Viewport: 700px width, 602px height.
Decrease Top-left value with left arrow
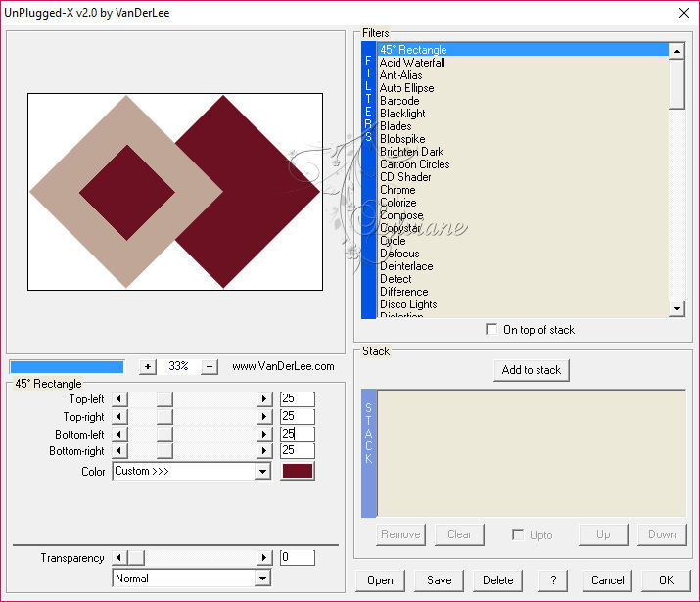(x=119, y=399)
